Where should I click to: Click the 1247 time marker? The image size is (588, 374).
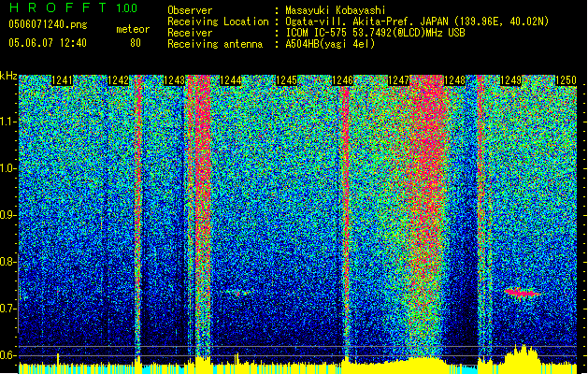click(x=398, y=80)
